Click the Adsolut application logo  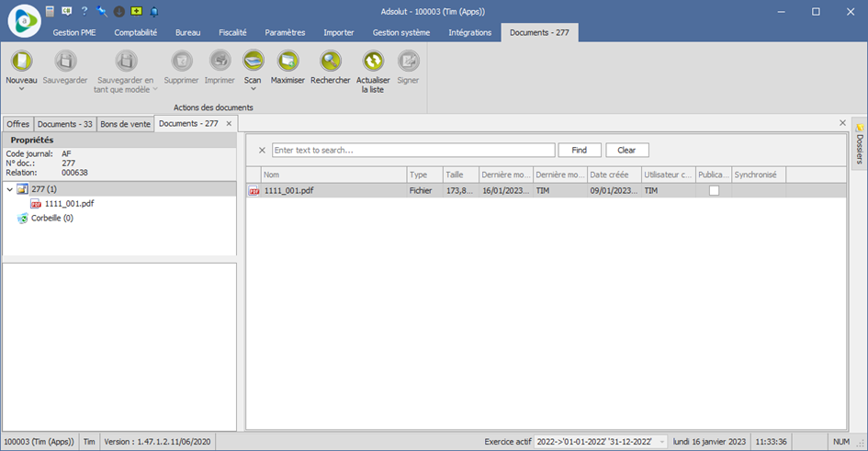tap(25, 21)
